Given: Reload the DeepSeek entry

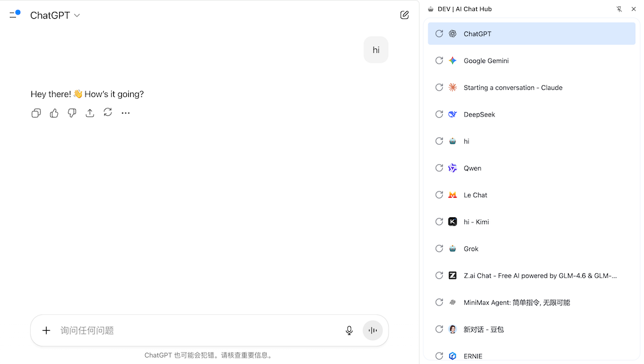Looking at the screenshot, I should 439,115.
